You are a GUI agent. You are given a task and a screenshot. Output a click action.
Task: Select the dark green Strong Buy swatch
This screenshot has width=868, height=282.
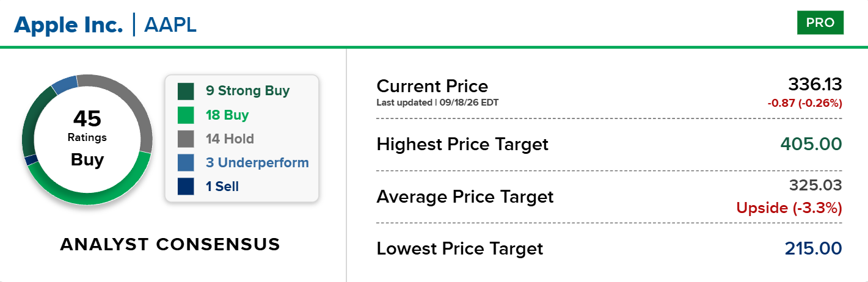point(186,92)
